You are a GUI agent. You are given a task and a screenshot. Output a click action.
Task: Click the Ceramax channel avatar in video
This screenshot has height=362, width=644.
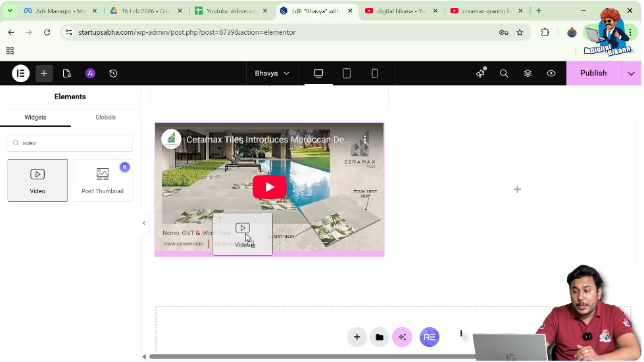click(x=171, y=139)
